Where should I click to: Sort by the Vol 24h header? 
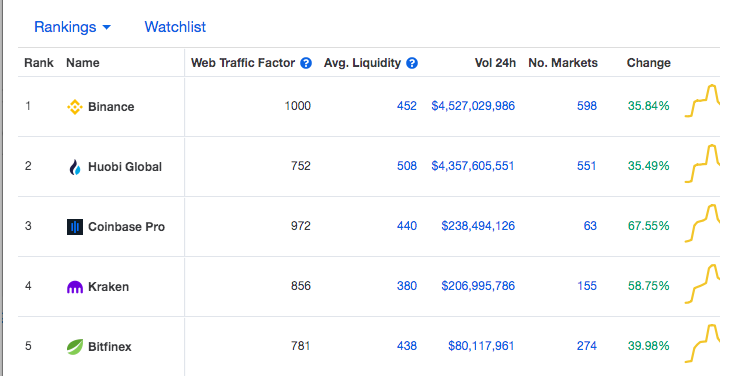pos(495,63)
